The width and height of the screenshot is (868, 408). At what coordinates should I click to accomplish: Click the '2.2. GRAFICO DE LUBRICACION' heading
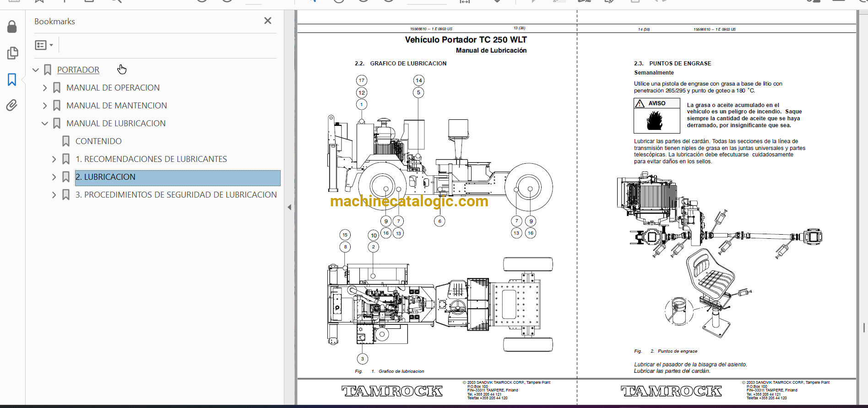tap(401, 64)
